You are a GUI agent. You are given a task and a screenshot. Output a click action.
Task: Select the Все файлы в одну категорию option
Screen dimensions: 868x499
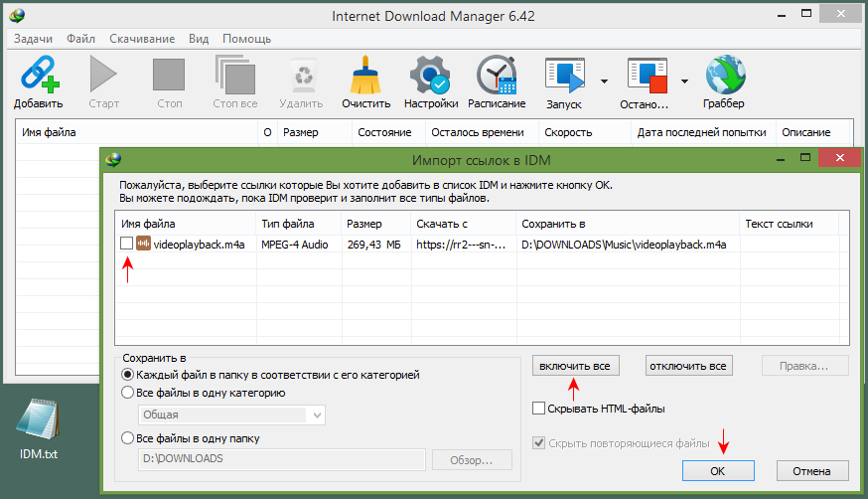126,393
